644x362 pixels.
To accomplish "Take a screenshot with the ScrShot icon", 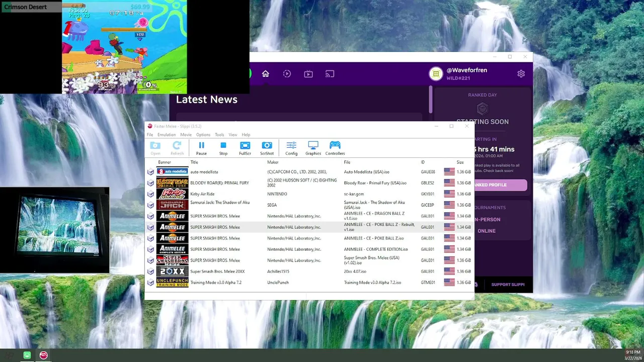I will click(267, 148).
